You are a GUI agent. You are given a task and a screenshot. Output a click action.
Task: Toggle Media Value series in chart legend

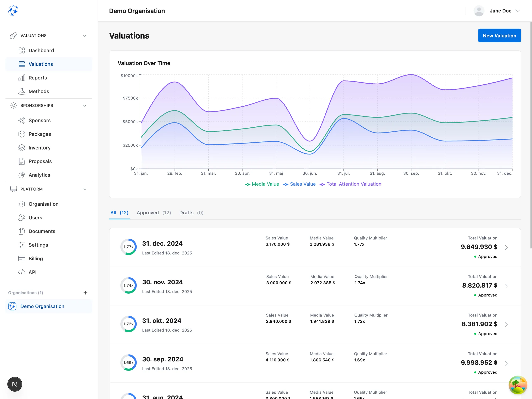click(x=262, y=184)
